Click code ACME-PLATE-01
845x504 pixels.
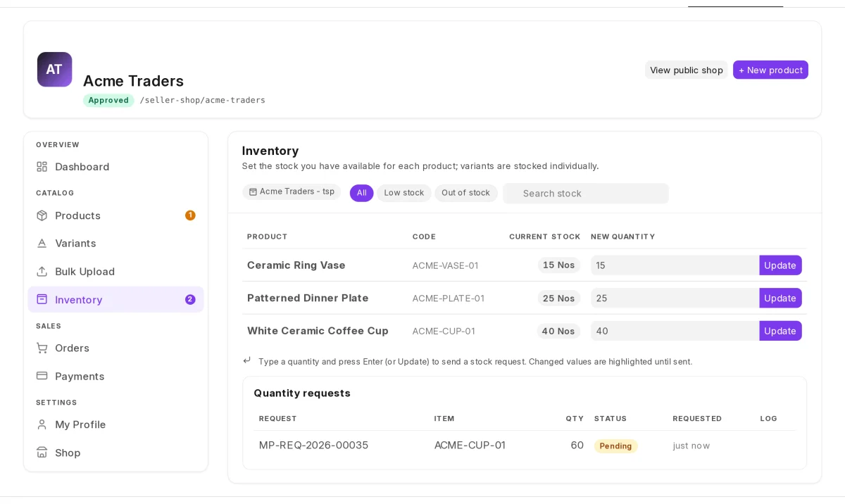(x=449, y=298)
